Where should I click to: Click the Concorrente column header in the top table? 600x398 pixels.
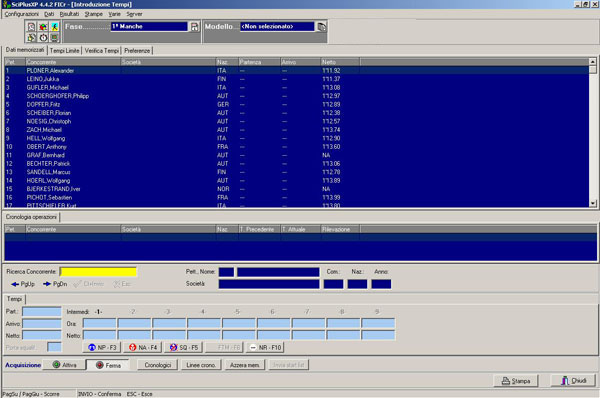tap(73, 62)
